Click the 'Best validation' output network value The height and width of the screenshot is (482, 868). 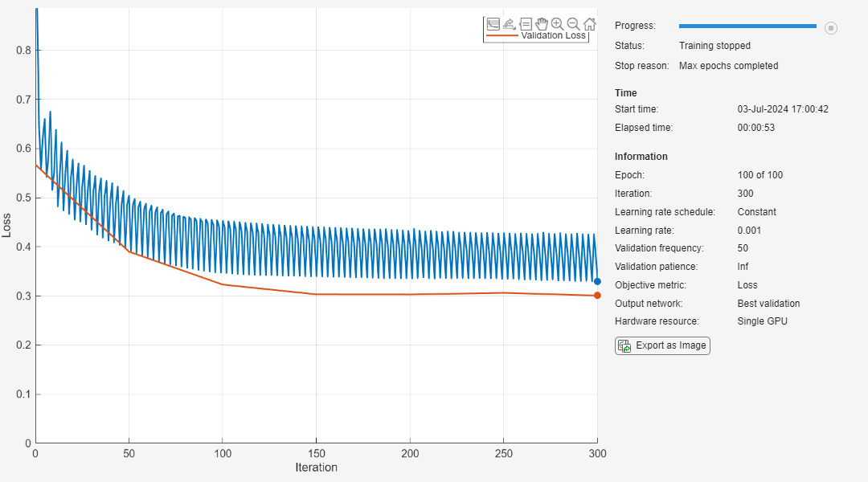pyautogui.click(x=768, y=304)
